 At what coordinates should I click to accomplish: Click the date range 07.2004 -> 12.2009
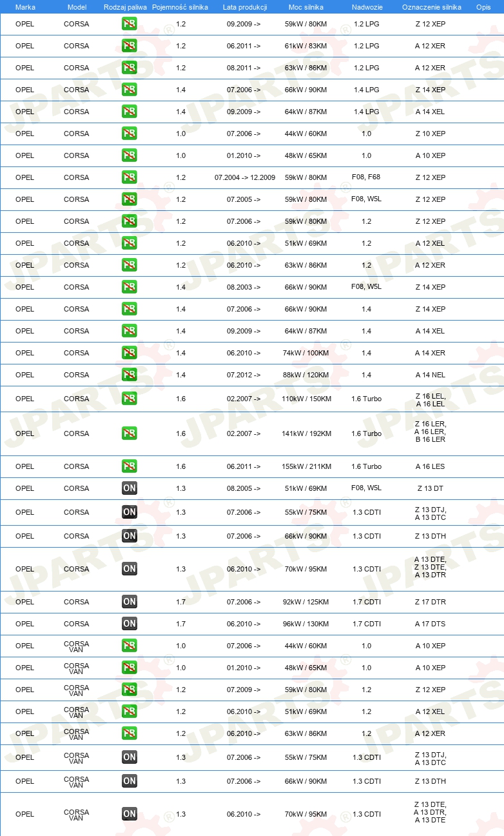coord(245,177)
